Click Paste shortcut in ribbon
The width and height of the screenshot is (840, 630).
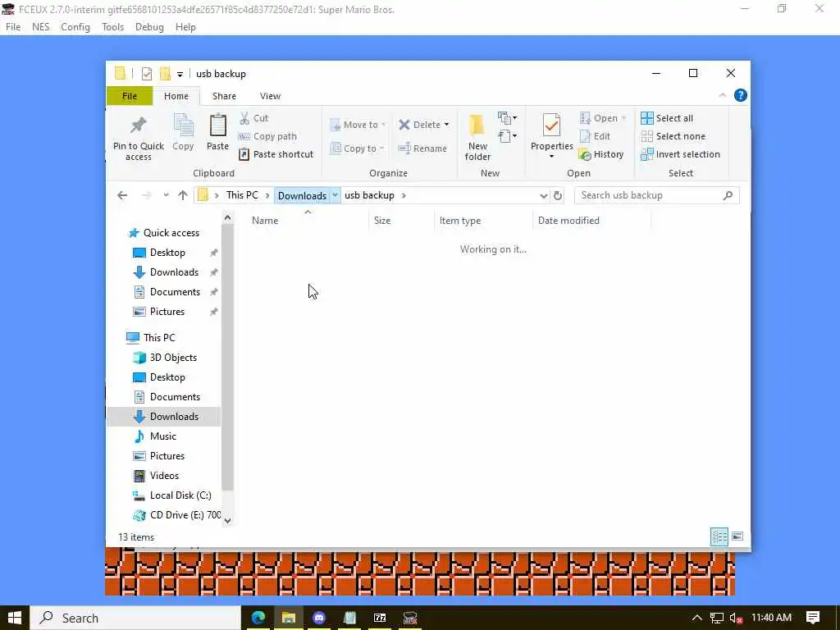point(276,154)
